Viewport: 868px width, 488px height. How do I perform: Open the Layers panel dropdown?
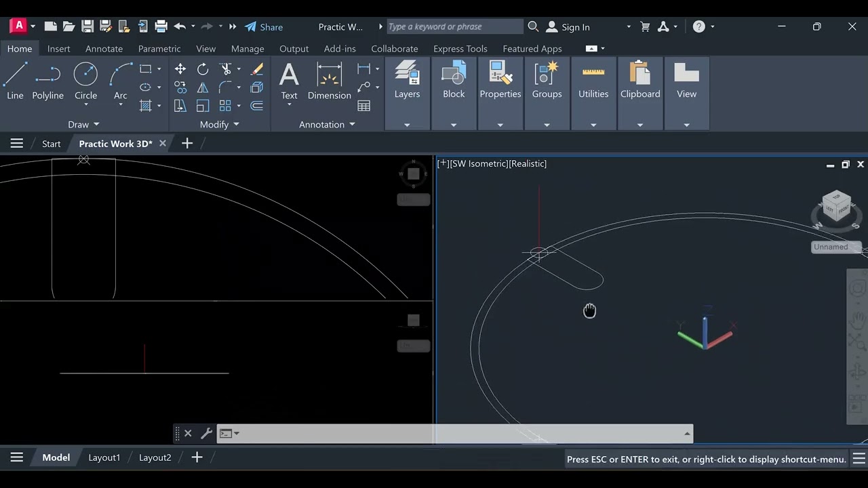tap(407, 125)
